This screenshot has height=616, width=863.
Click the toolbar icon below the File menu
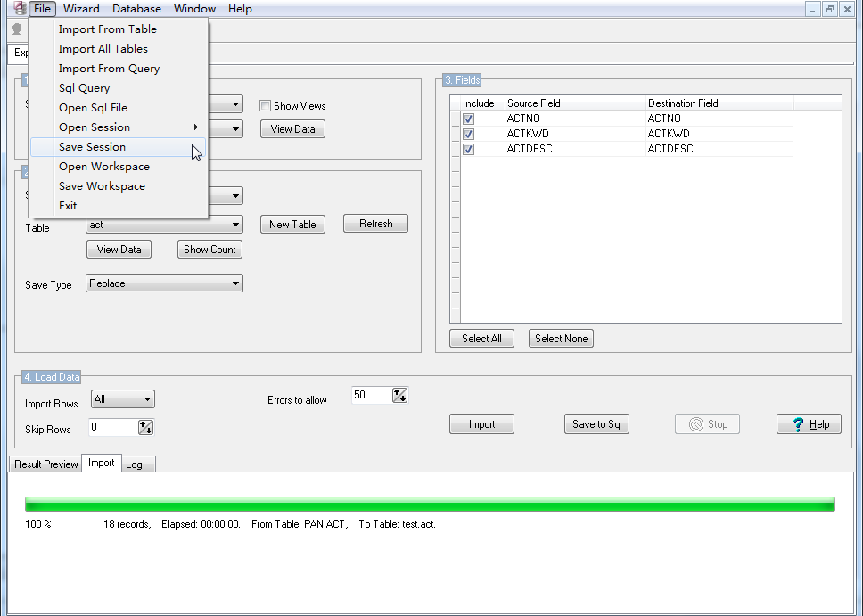pos(17,29)
